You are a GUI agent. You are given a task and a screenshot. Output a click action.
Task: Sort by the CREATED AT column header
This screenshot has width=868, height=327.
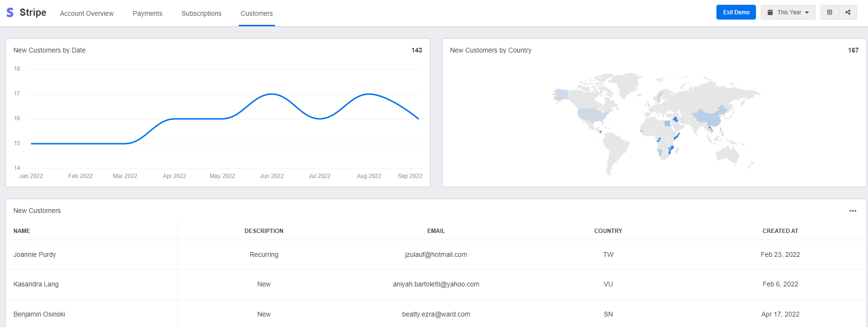click(780, 231)
